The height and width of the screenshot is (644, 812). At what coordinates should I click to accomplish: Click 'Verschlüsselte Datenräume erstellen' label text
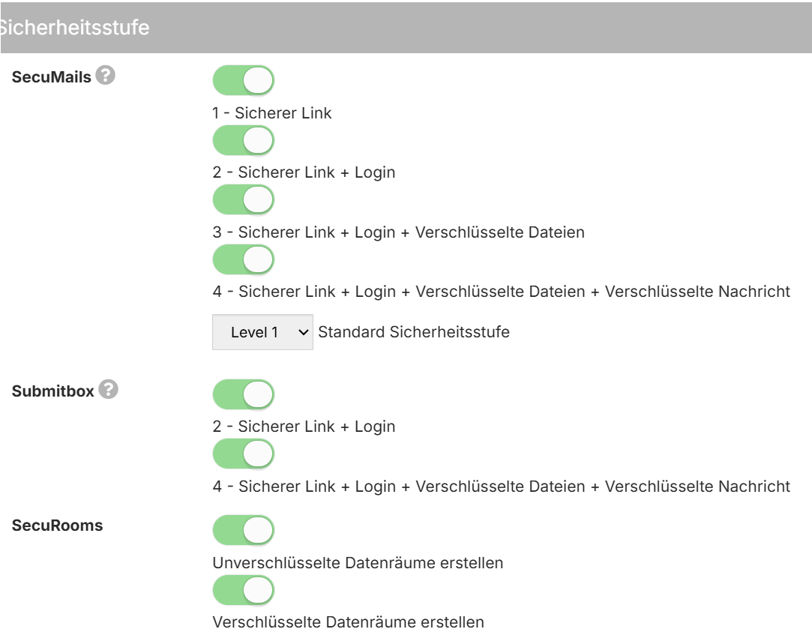348,622
